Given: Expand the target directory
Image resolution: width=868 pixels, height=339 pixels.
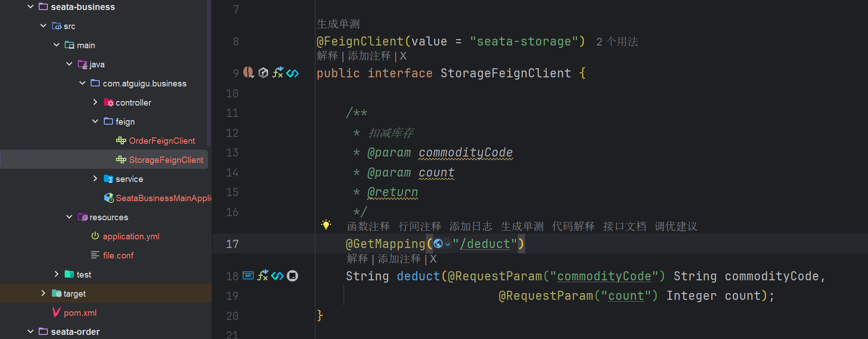Looking at the screenshot, I should [43, 293].
